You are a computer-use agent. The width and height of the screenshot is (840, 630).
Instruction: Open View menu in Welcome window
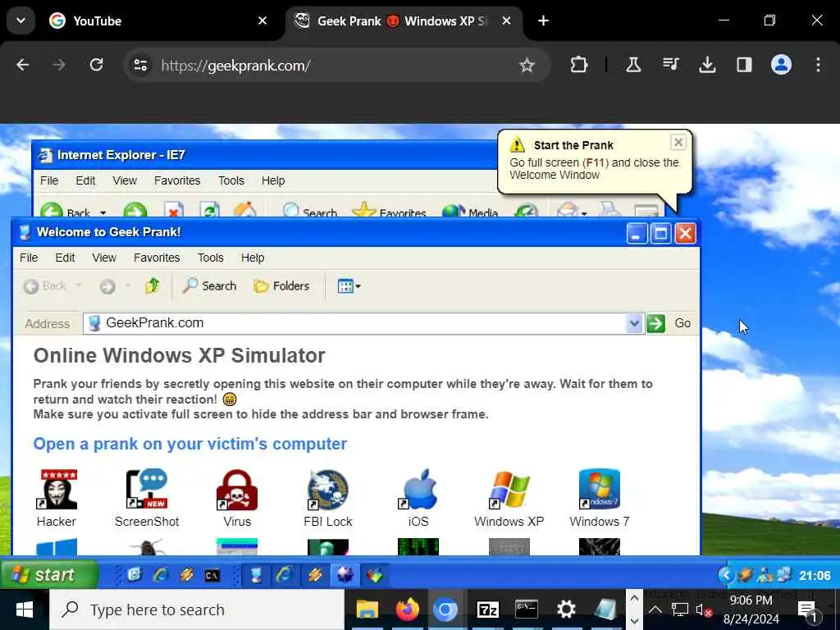click(104, 258)
